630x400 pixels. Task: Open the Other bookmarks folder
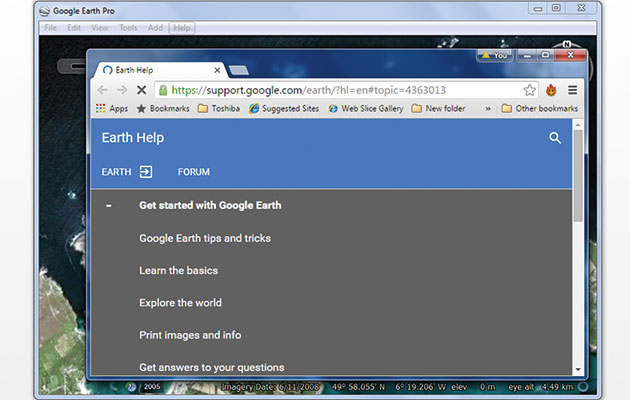pyautogui.click(x=540, y=108)
